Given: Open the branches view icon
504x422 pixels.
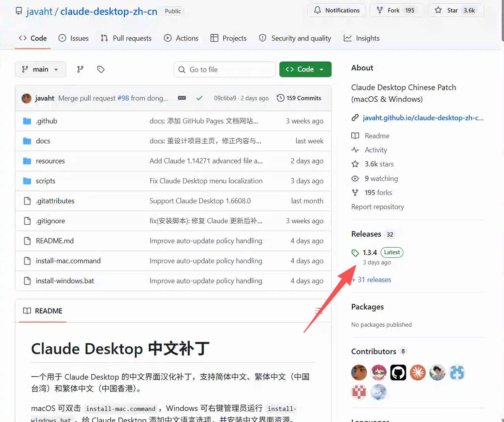Looking at the screenshot, I should click(x=80, y=69).
